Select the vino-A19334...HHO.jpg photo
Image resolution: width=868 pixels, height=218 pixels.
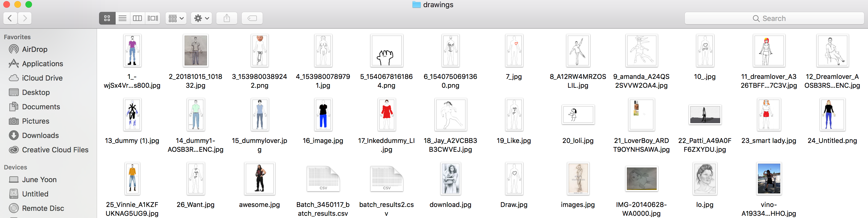(x=769, y=179)
